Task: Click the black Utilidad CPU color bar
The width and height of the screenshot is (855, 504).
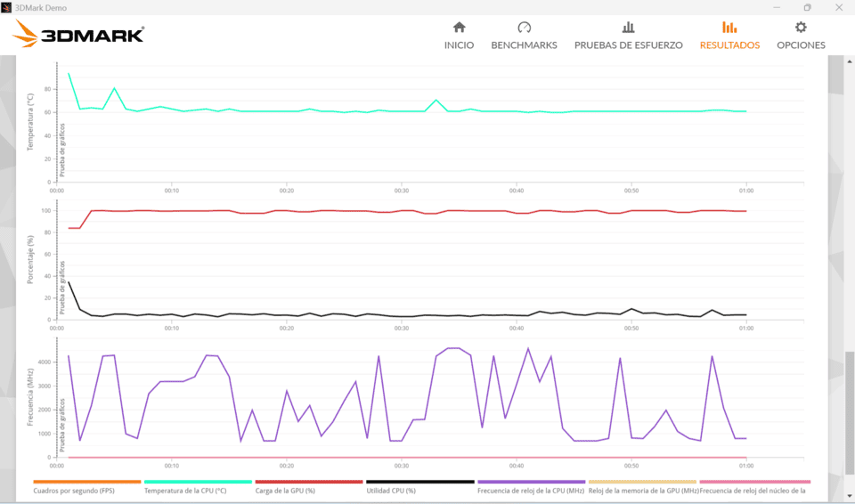Action: (x=420, y=482)
